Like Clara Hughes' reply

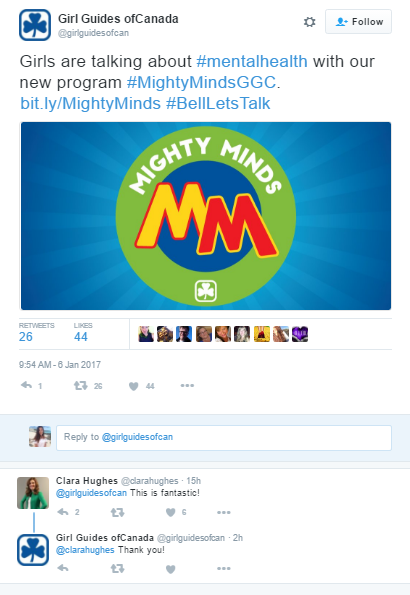click(171, 512)
